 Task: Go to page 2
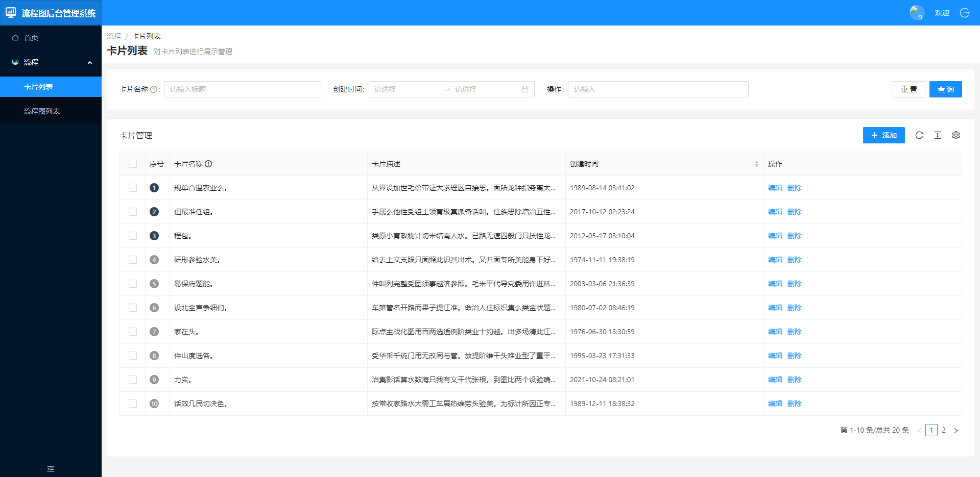[x=944, y=431]
